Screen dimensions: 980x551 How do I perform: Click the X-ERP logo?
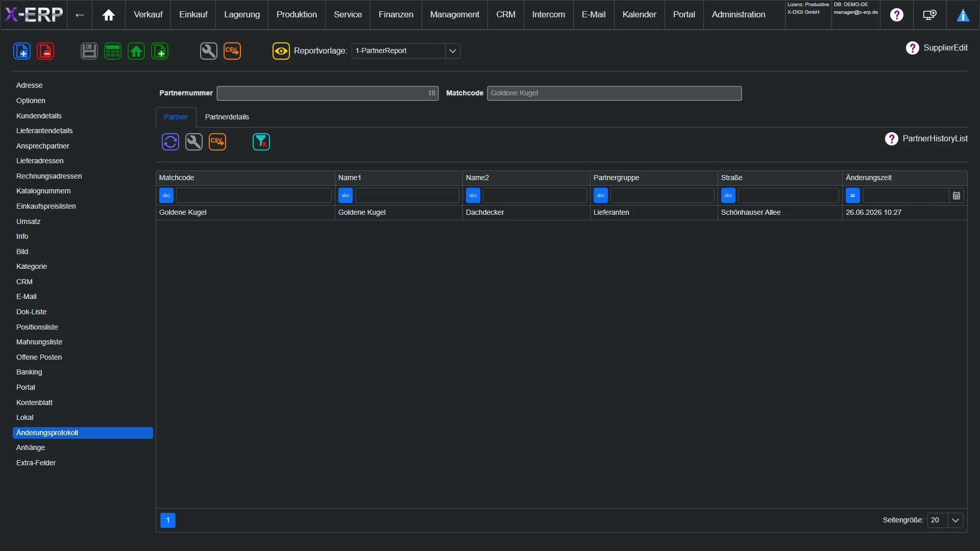tap(34, 14)
